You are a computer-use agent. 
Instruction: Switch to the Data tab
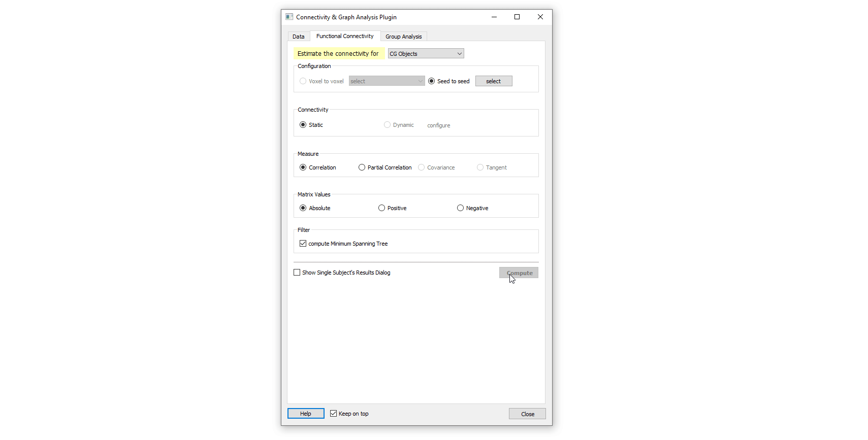298,37
